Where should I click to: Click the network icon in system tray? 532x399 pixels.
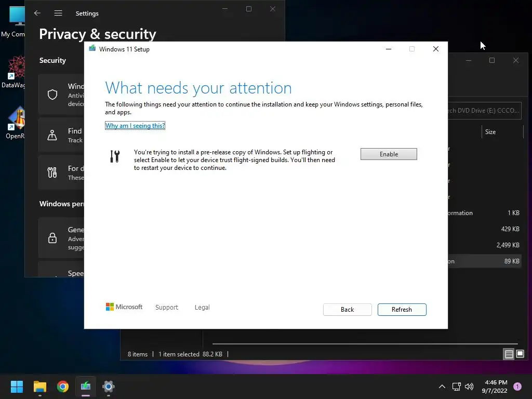pos(456,387)
